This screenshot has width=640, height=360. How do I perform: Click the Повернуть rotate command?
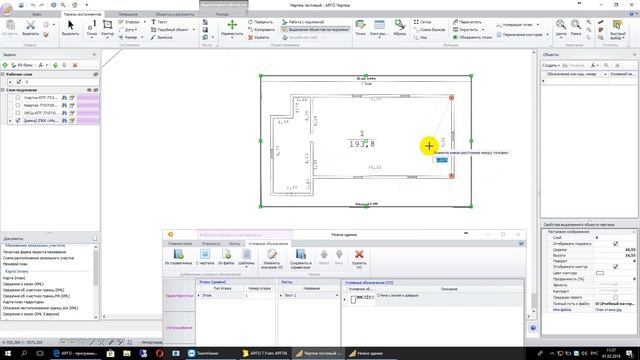click(x=260, y=22)
